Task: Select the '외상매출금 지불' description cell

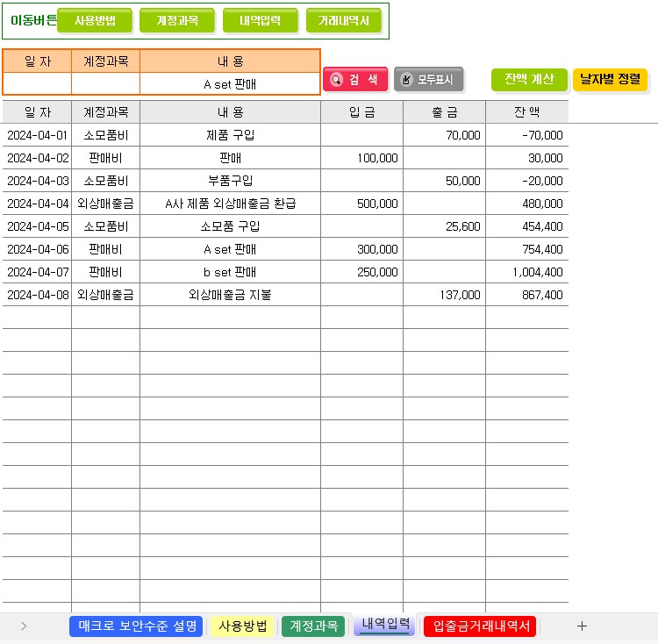Action: point(230,295)
